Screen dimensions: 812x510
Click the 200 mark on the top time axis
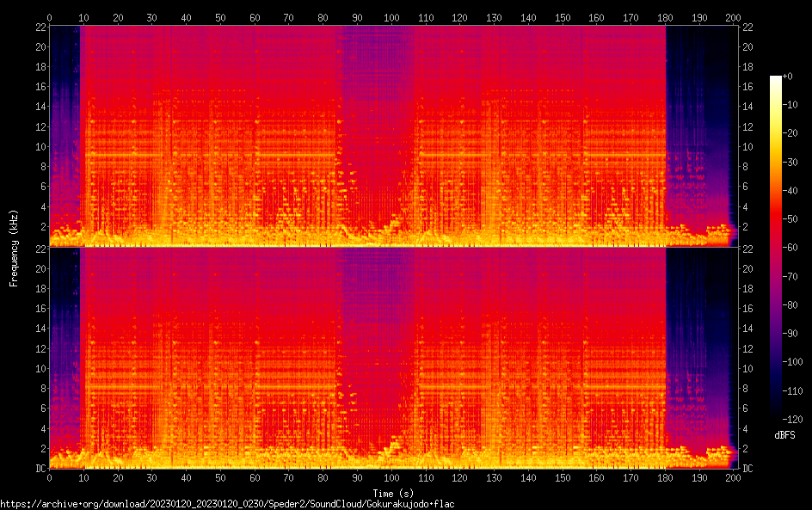click(x=734, y=17)
